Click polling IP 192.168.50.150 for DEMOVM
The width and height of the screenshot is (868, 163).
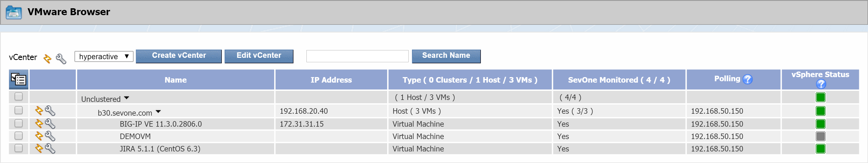click(x=717, y=137)
